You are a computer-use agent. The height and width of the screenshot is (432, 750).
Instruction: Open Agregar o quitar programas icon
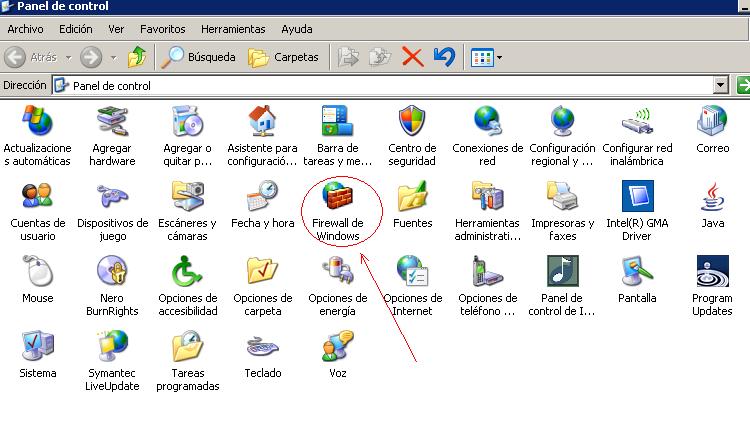click(187, 121)
